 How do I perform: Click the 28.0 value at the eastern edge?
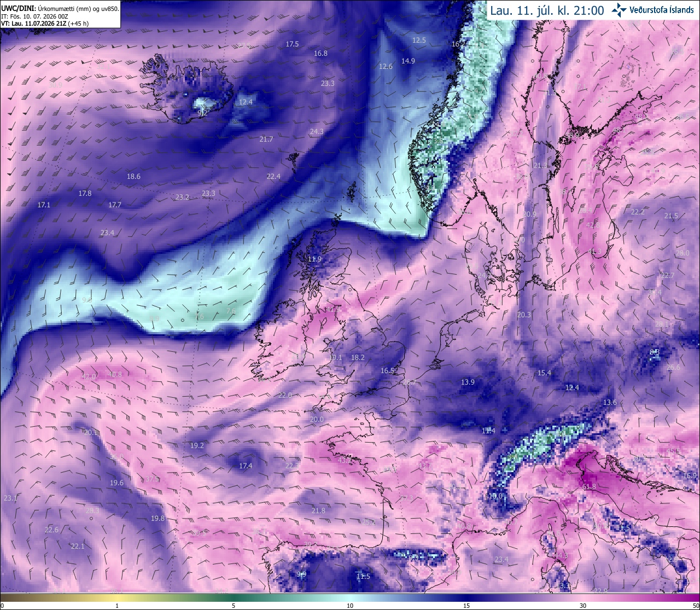(682, 253)
